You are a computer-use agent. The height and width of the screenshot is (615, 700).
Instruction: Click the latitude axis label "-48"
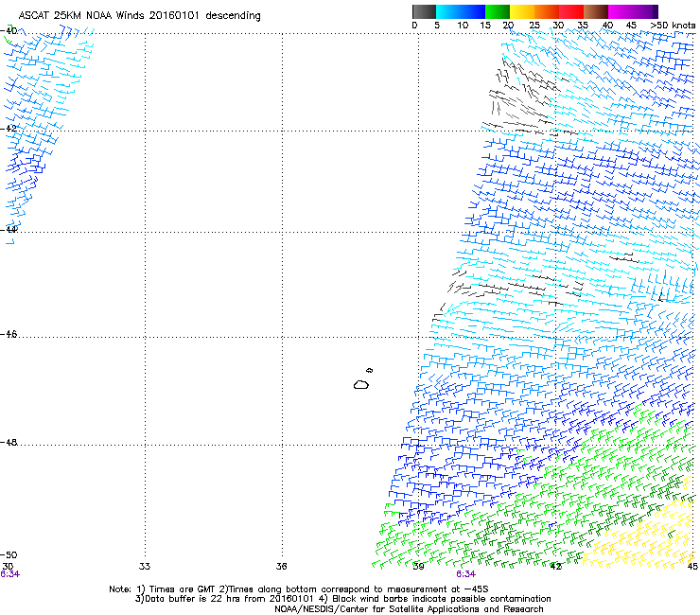tap(9, 442)
